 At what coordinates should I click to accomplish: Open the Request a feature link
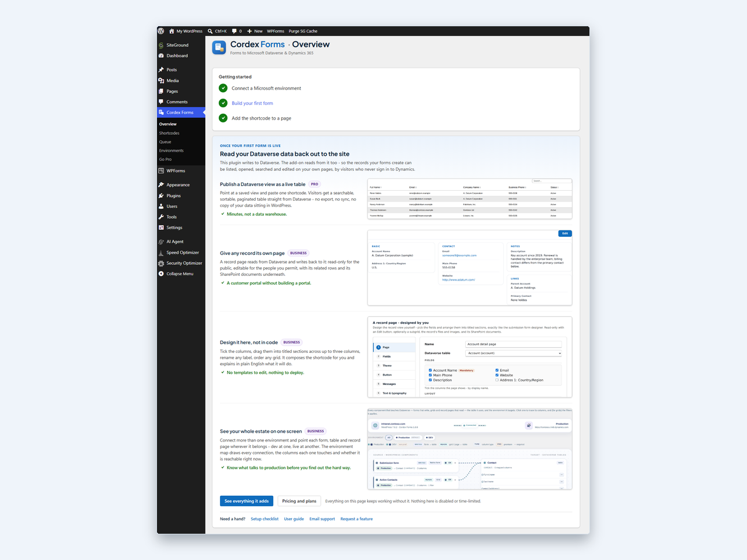[x=357, y=519]
